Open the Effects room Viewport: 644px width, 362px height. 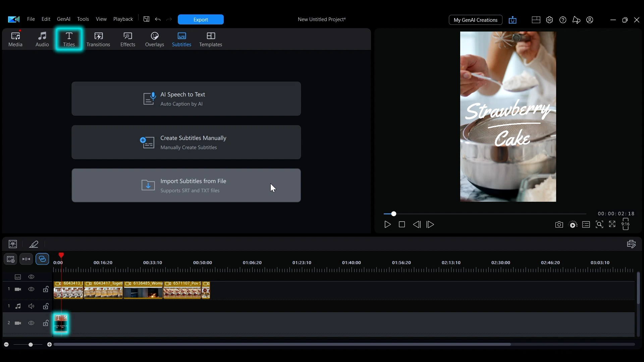click(128, 40)
